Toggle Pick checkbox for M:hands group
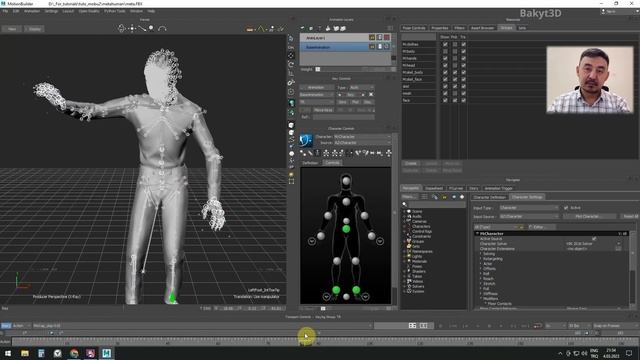The width and height of the screenshot is (640, 360). (455, 58)
